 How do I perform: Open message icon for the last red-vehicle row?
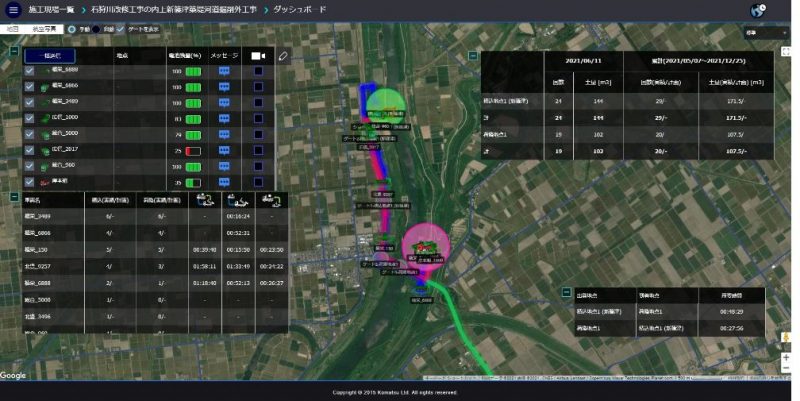pyautogui.click(x=224, y=182)
